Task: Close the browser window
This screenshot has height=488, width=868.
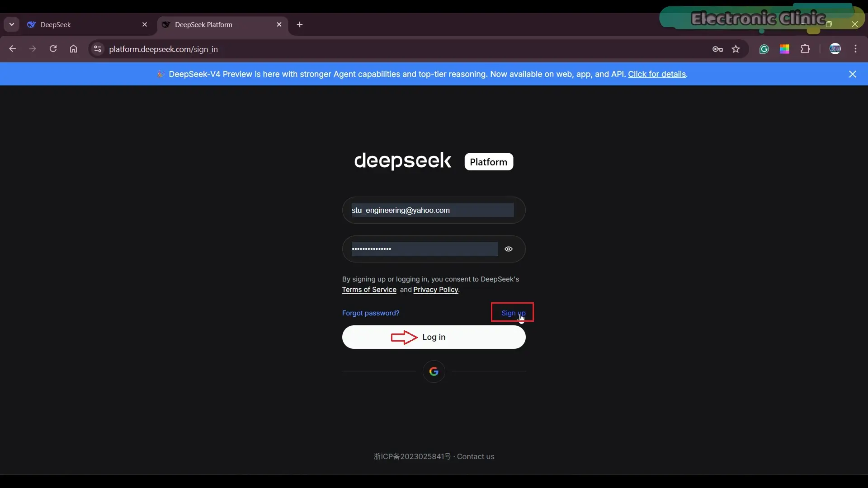Action: [x=854, y=24]
